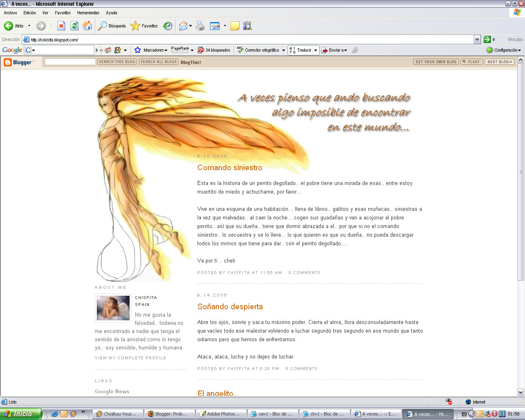
Task: Open the History clock icon
Action: pos(168,26)
